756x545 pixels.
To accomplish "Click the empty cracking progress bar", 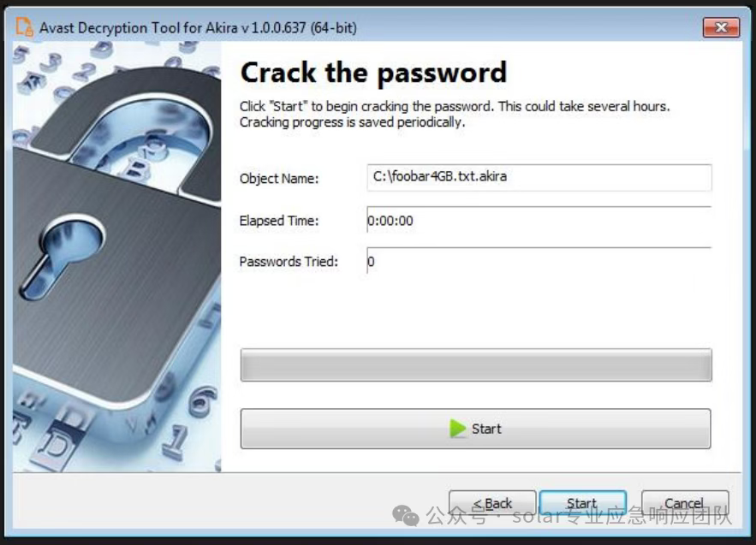I will click(x=476, y=364).
